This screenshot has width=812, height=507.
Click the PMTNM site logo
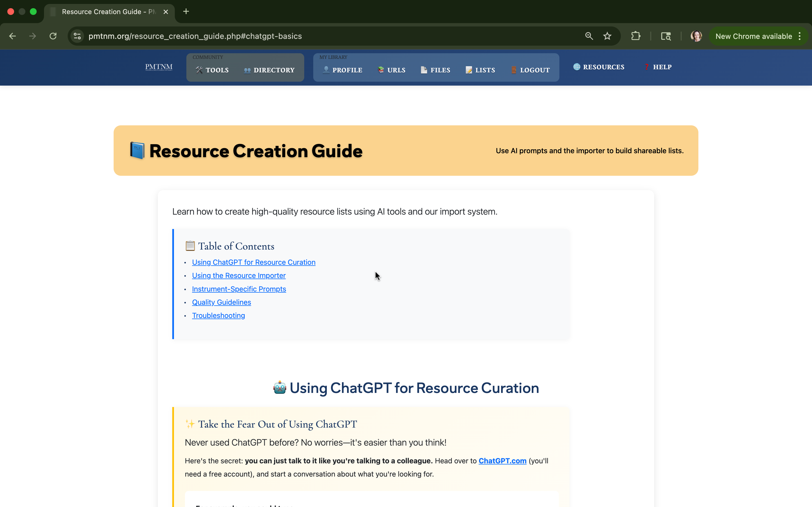(159, 67)
